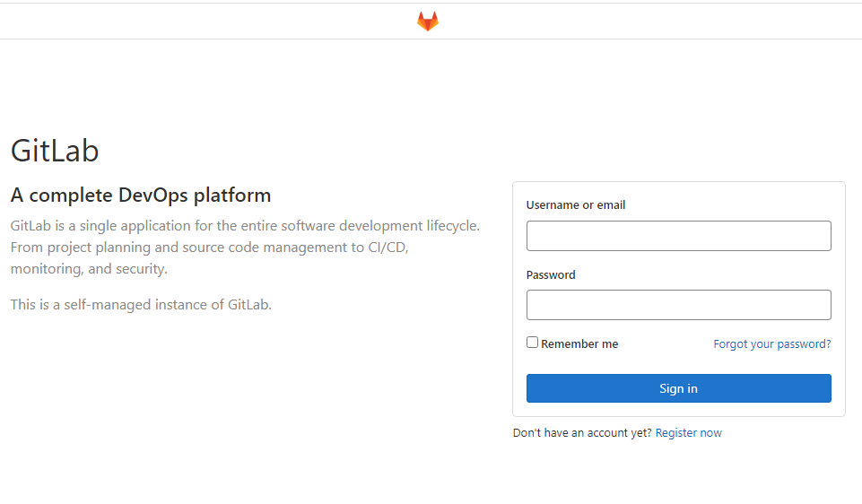Click the 'Username or email' label

click(x=576, y=205)
